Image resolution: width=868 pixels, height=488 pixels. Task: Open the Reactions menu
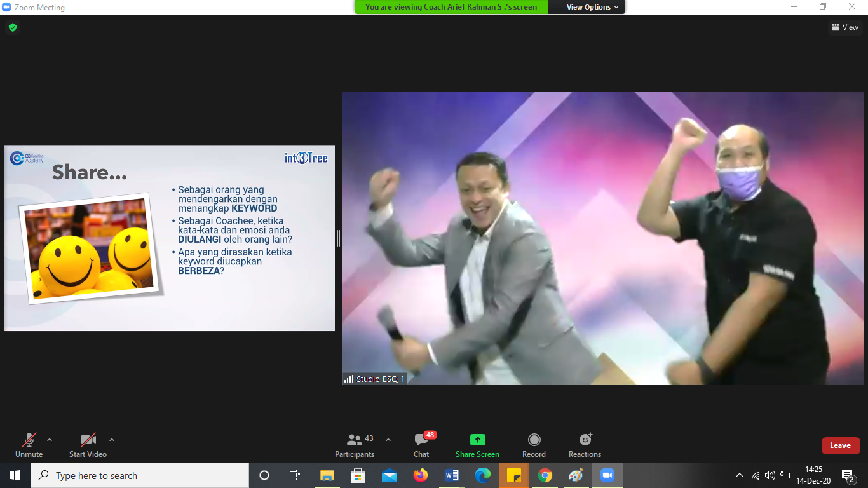point(585,445)
